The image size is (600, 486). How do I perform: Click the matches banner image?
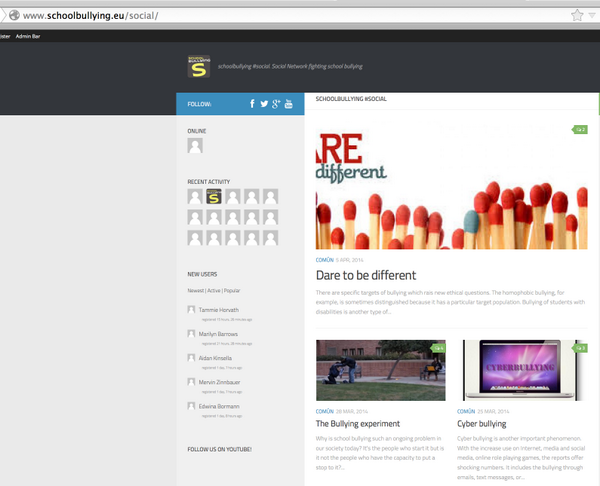click(452, 185)
